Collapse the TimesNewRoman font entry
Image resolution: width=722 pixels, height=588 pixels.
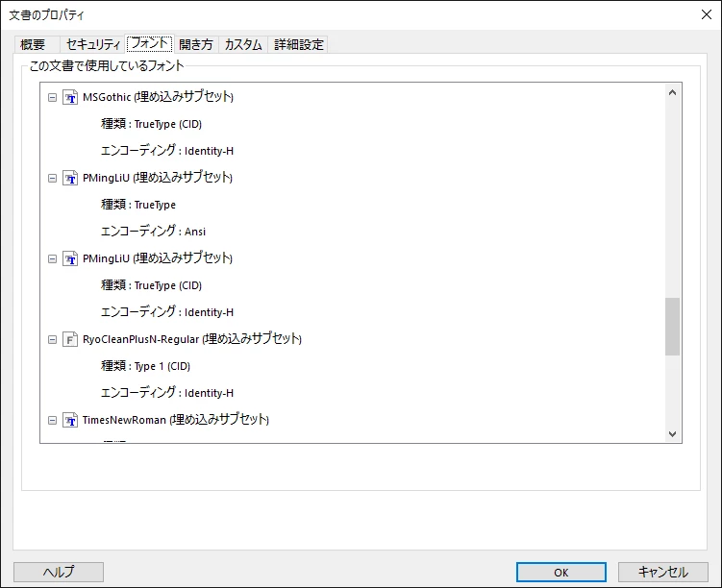coord(53,420)
